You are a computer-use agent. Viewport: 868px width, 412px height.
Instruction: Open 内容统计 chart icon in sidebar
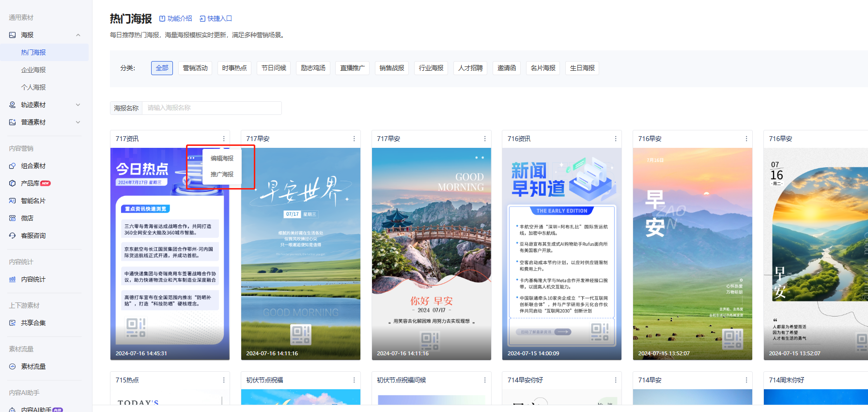click(x=13, y=279)
